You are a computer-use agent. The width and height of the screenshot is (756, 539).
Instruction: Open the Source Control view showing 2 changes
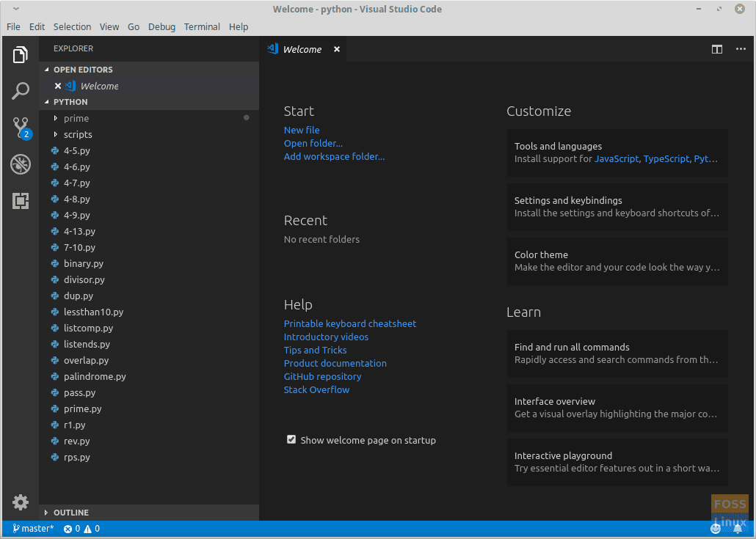pos(20,128)
